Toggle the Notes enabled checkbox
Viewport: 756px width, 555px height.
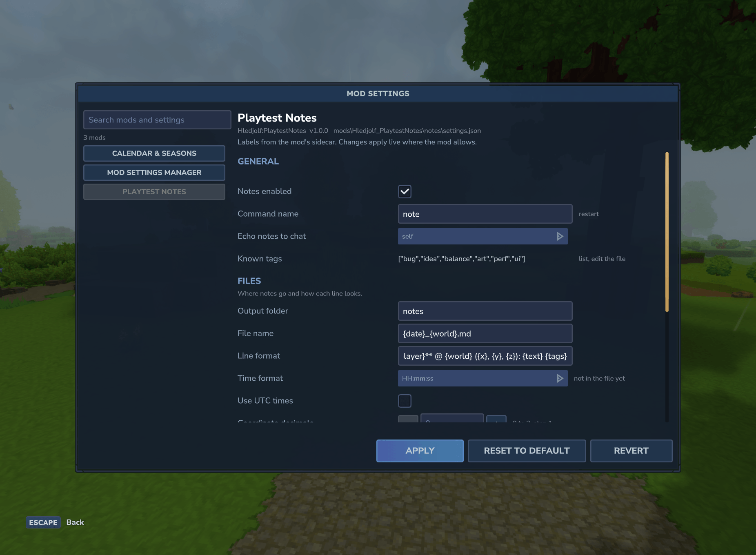(x=405, y=191)
